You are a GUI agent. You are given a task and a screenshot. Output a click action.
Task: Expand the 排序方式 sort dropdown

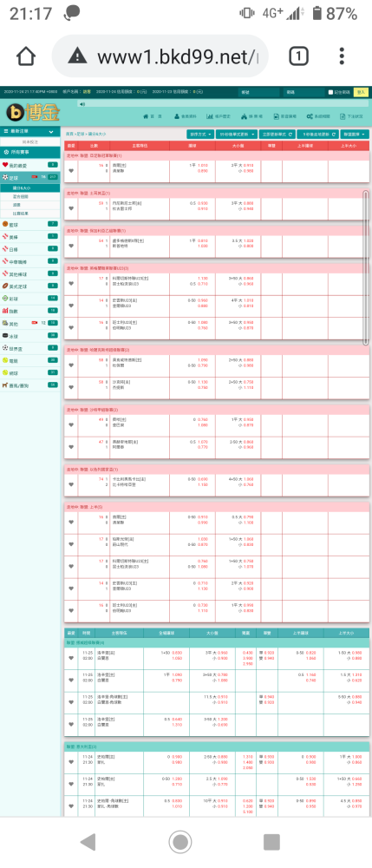click(200, 134)
